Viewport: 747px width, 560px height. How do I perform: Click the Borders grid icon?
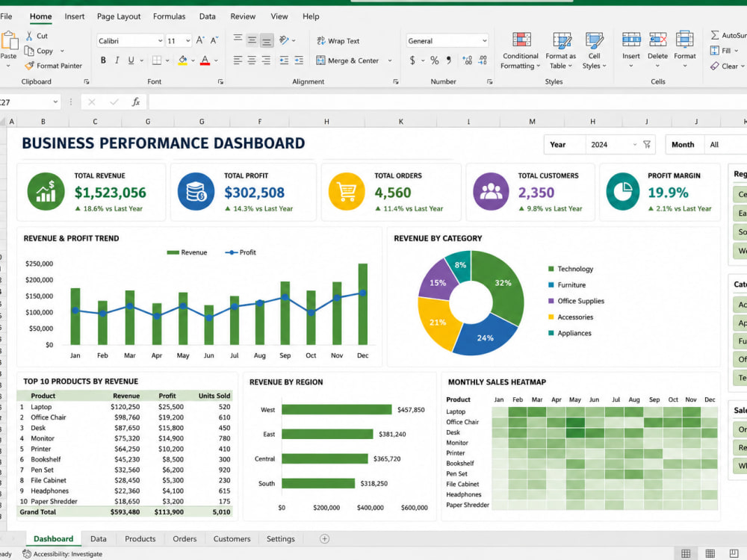pos(156,60)
